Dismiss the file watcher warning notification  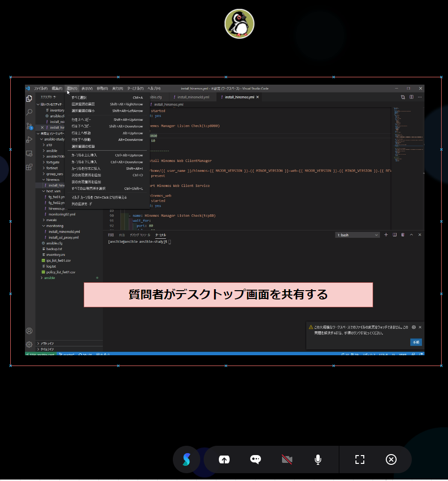coord(420,327)
